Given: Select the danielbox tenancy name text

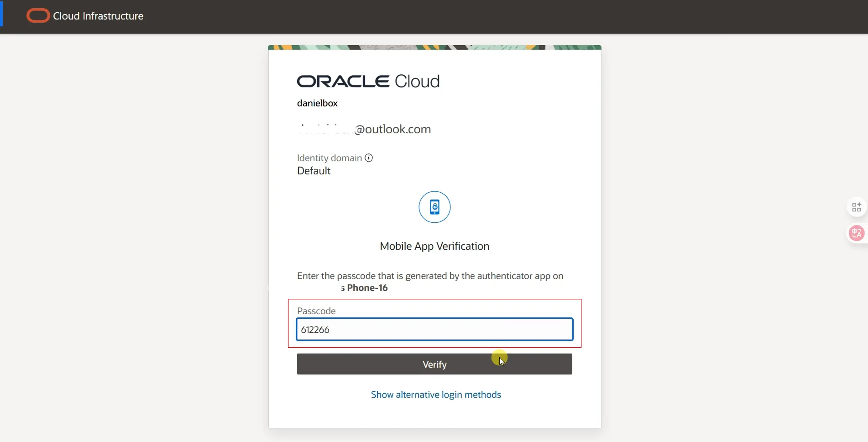Looking at the screenshot, I should tap(317, 103).
